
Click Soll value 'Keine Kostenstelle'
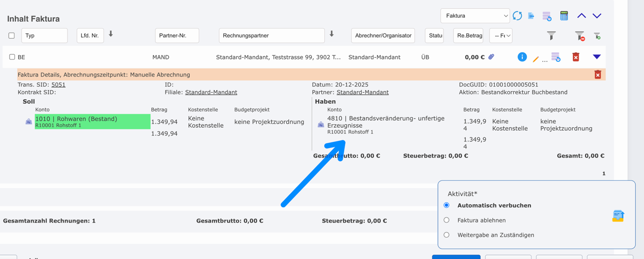pos(206,122)
